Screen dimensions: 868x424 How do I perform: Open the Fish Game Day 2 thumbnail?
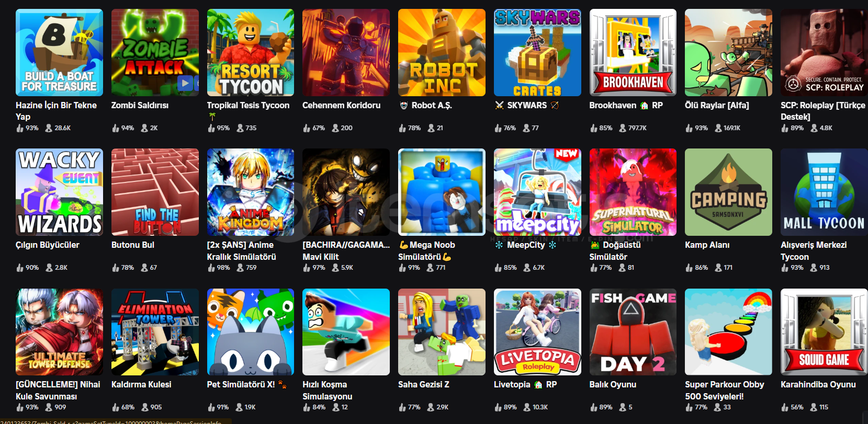coord(633,332)
